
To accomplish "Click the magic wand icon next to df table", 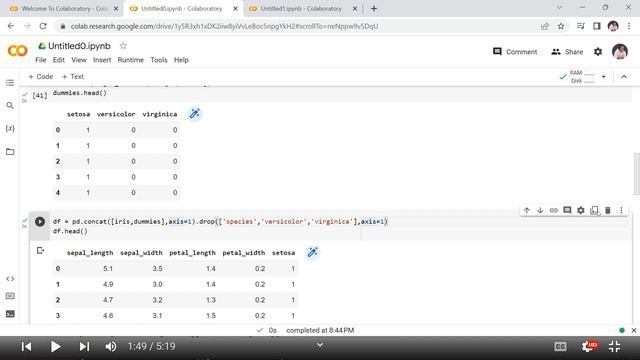I will 313,253.
